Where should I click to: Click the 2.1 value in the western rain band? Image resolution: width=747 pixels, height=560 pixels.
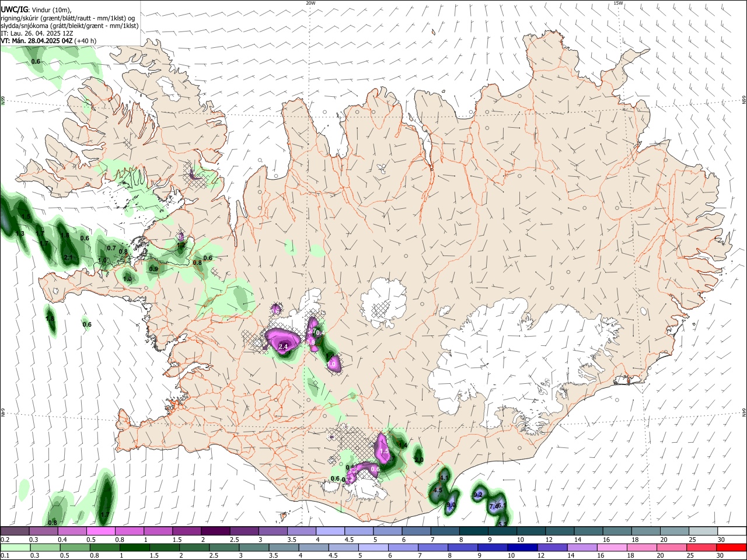coord(68,257)
